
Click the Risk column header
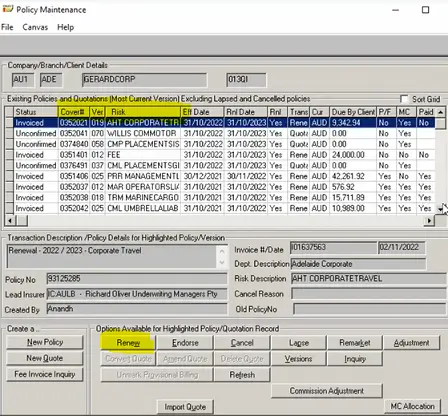(143, 112)
